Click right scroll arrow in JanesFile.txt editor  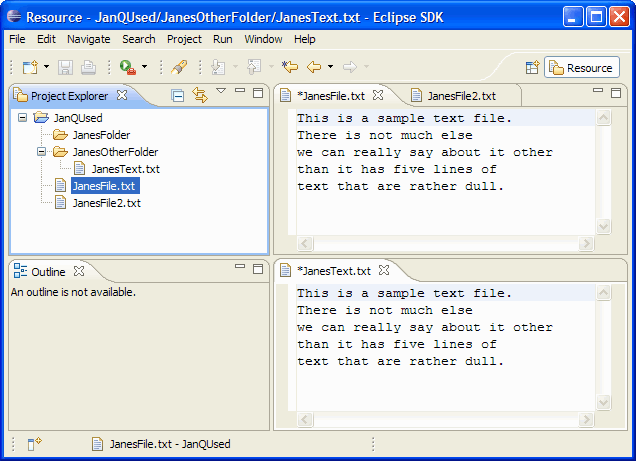586,244
